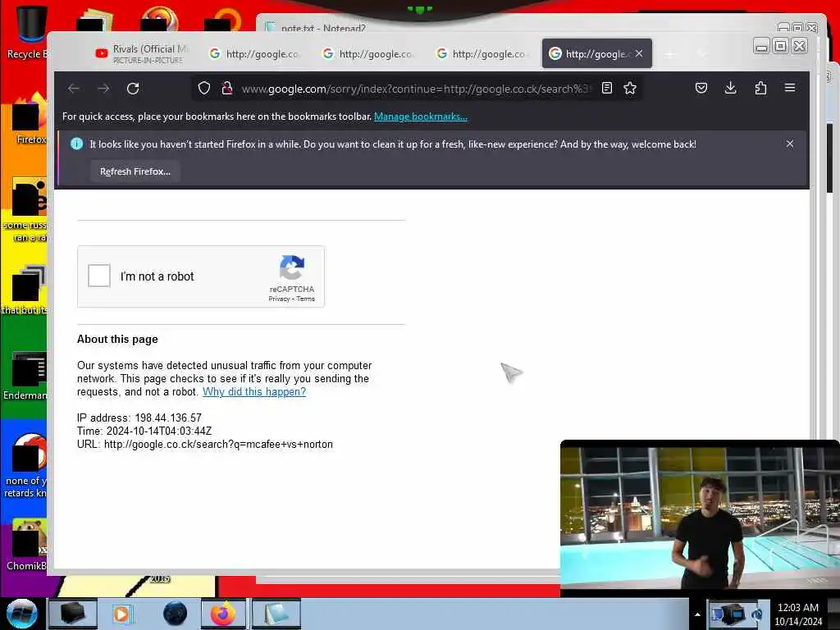Check the I'm not a robot checkbox
The height and width of the screenshot is (630, 840).
[99, 276]
